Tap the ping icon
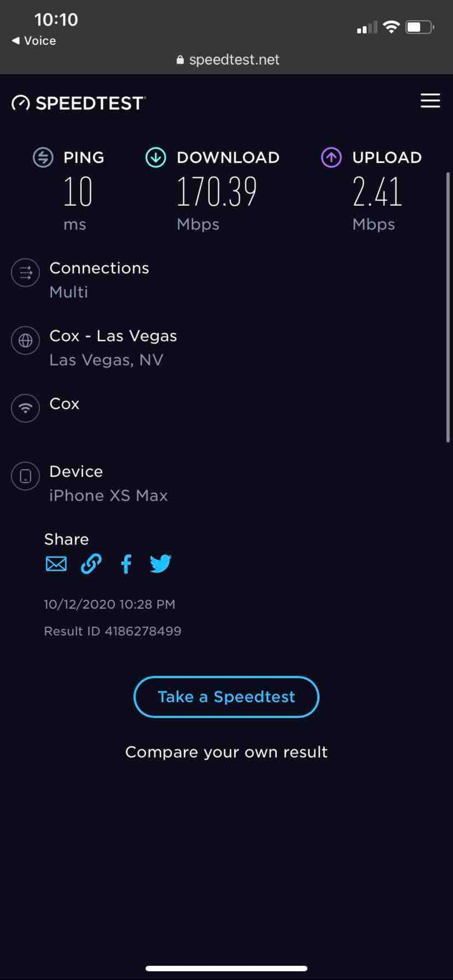 [43, 157]
